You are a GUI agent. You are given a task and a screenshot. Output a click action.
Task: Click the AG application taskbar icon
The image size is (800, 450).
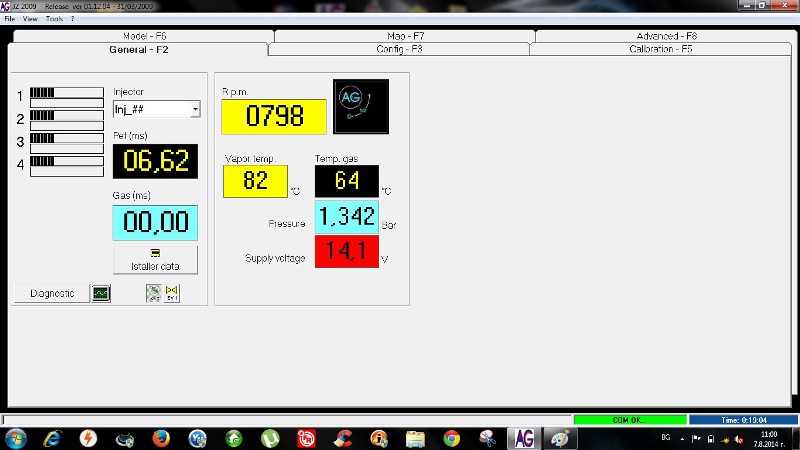[522, 438]
